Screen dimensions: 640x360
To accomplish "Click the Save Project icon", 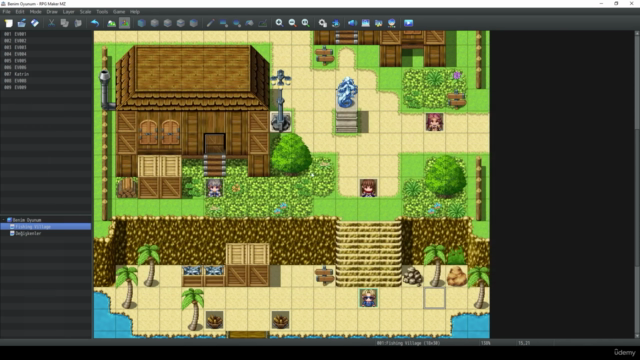I will (35, 23).
